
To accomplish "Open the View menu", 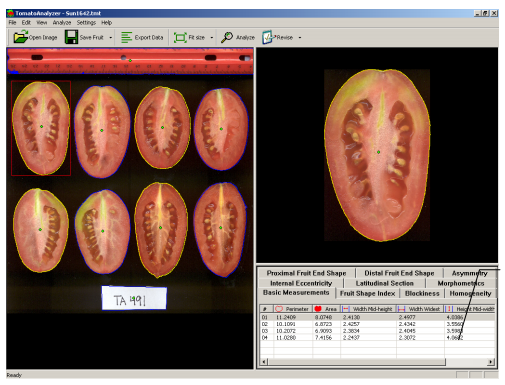I will pyautogui.click(x=42, y=22).
